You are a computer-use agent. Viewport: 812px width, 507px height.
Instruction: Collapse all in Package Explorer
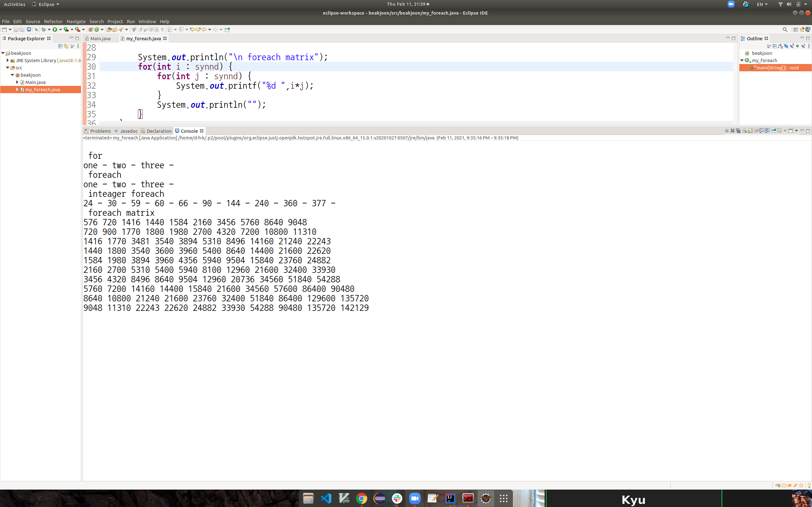click(60, 46)
